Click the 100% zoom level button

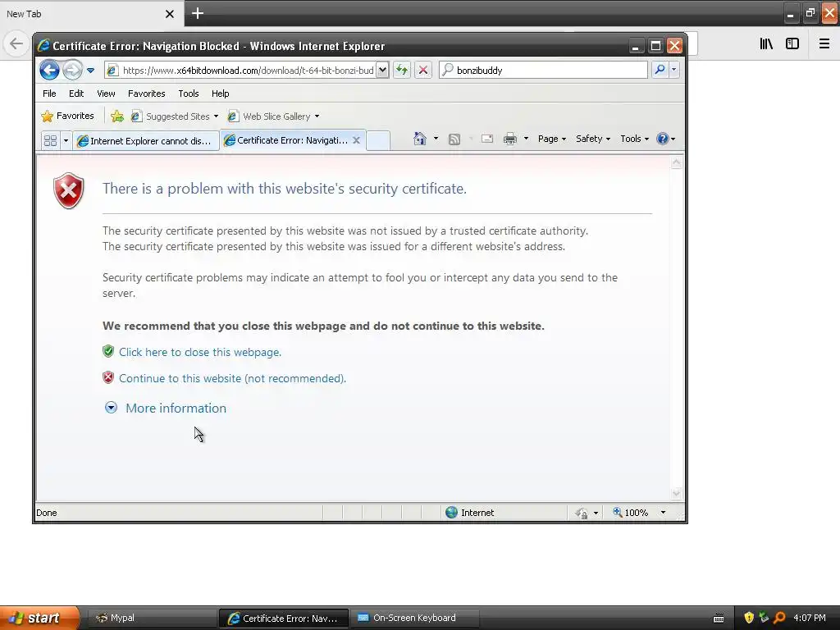click(631, 513)
